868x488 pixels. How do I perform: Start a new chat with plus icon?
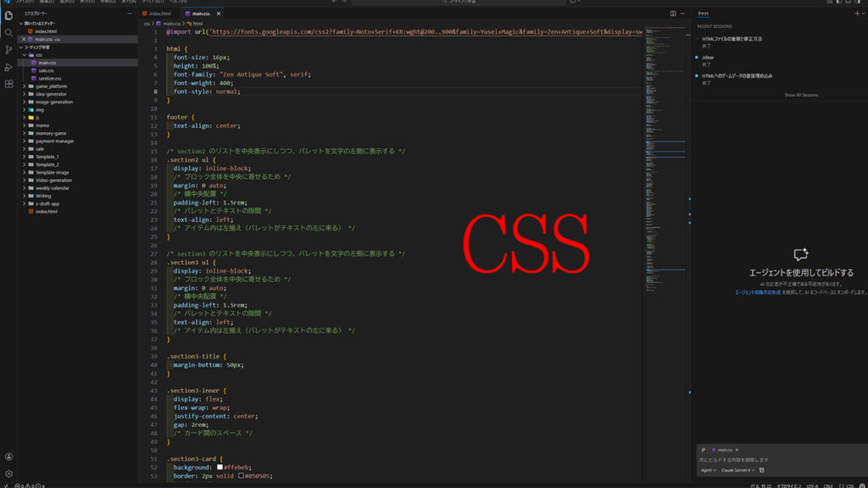[855, 14]
